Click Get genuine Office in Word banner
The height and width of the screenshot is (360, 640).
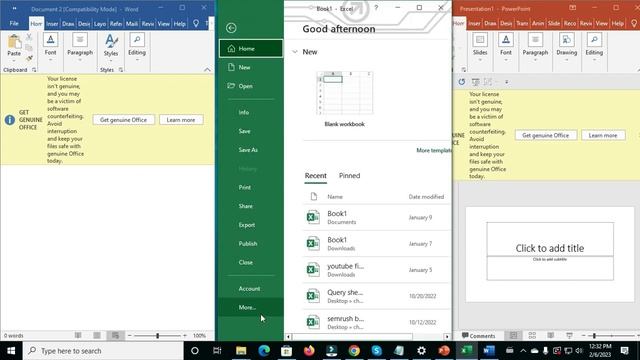[x=123, y=120]
